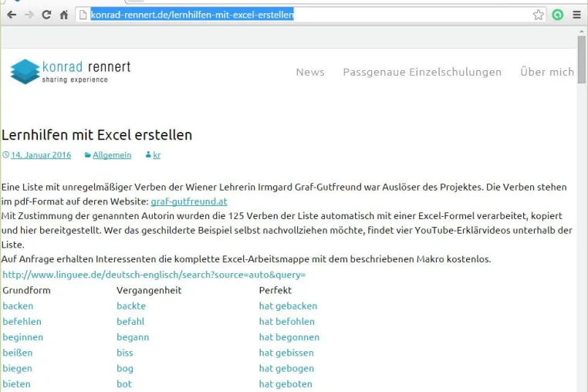Click the green extension icon
588x392 pixels.
(558, 15)
